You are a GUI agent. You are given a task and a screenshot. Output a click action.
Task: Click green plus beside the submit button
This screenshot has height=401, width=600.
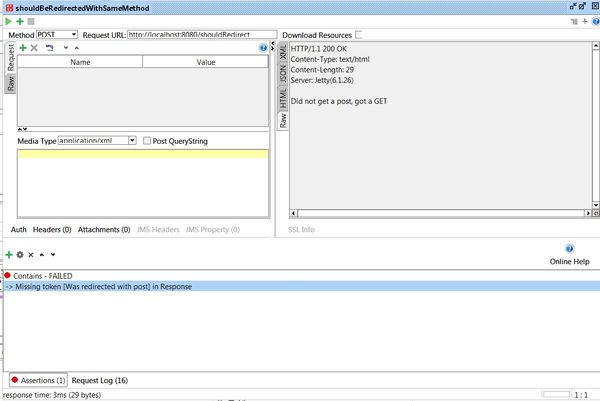[19, 20]
